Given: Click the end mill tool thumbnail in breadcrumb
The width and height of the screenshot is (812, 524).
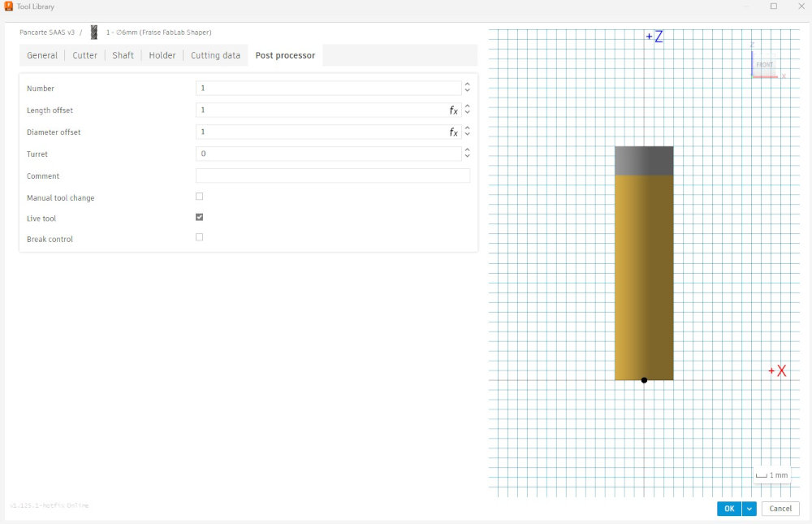Looking at the screenshot, I should tap(93, 32).
